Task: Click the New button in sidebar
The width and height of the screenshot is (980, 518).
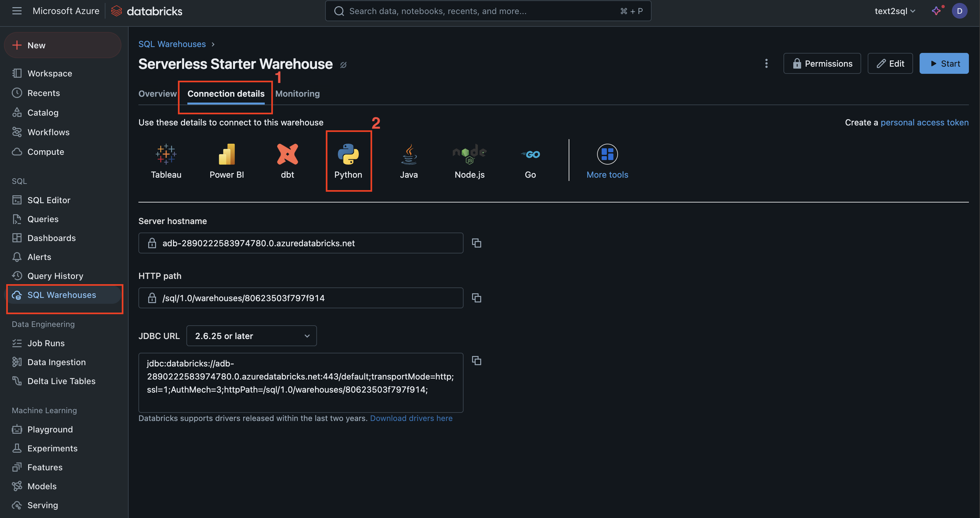Action: click(x=63, y=45)
